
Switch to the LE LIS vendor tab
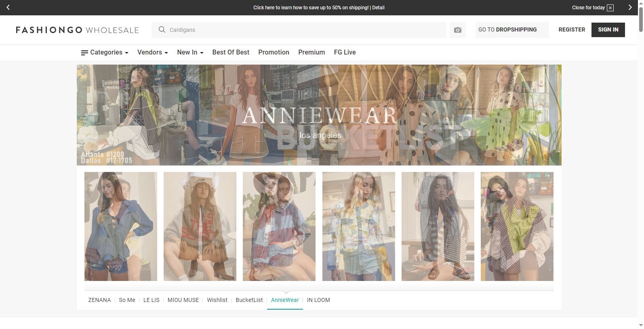click(x=152, y=300)
